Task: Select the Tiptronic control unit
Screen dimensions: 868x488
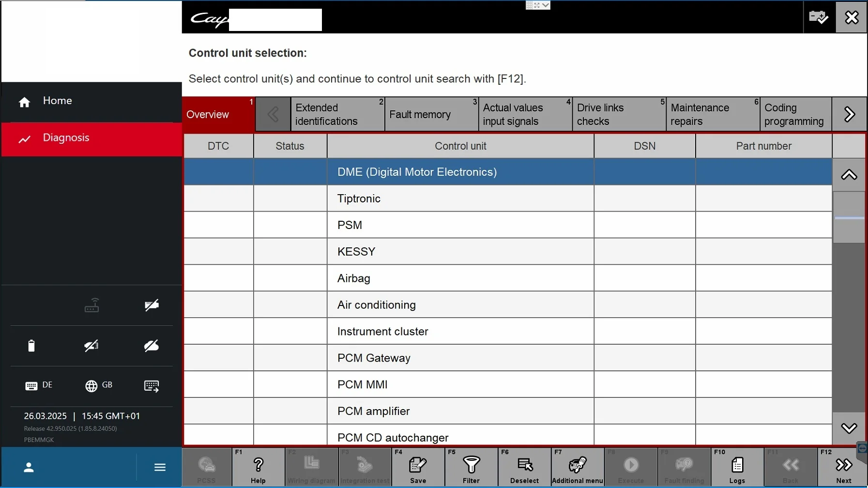Action: [508, 198]
